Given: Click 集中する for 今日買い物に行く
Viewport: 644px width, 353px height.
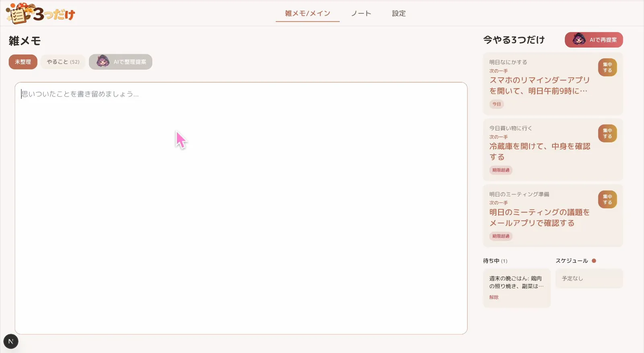Looking at the screenshot, I should tap(607, 133).
